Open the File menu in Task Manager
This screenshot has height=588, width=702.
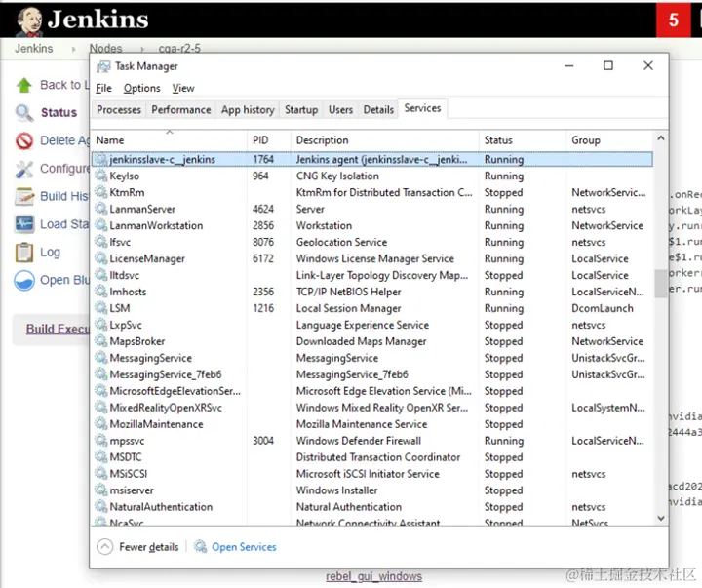[x=103, y=88]
